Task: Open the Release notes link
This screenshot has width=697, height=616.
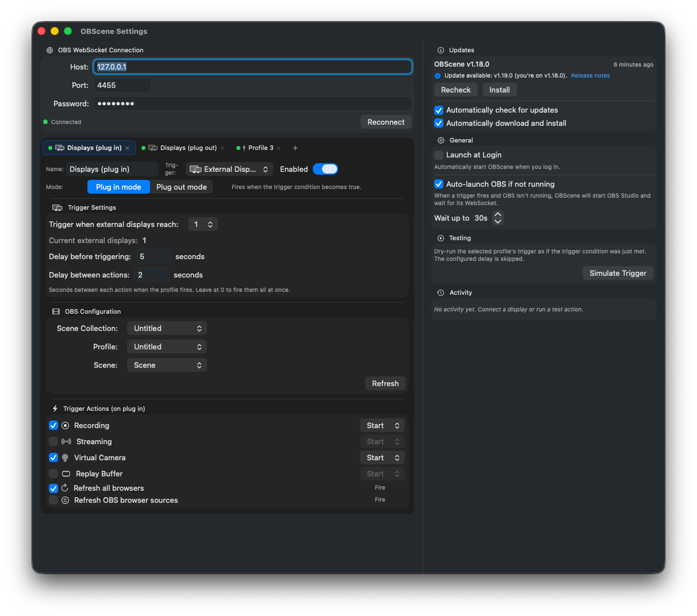Action: (590, 75)
